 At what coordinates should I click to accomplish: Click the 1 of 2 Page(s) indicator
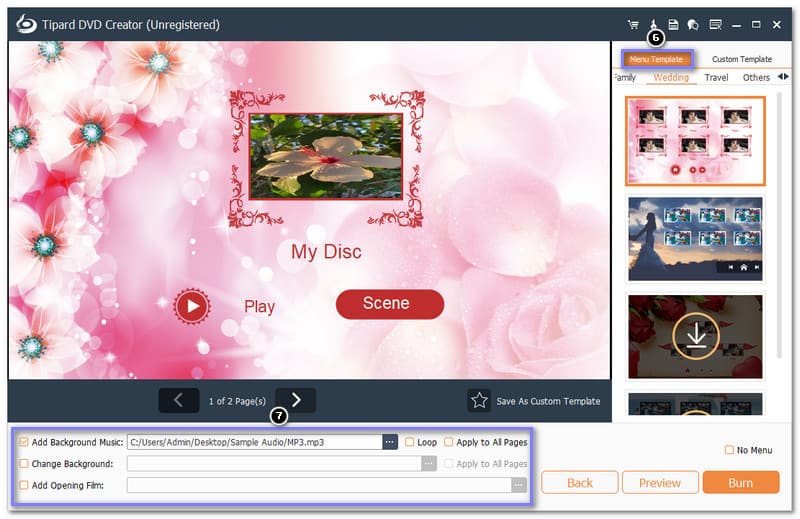pyautogui.click(x=237, y=401)
